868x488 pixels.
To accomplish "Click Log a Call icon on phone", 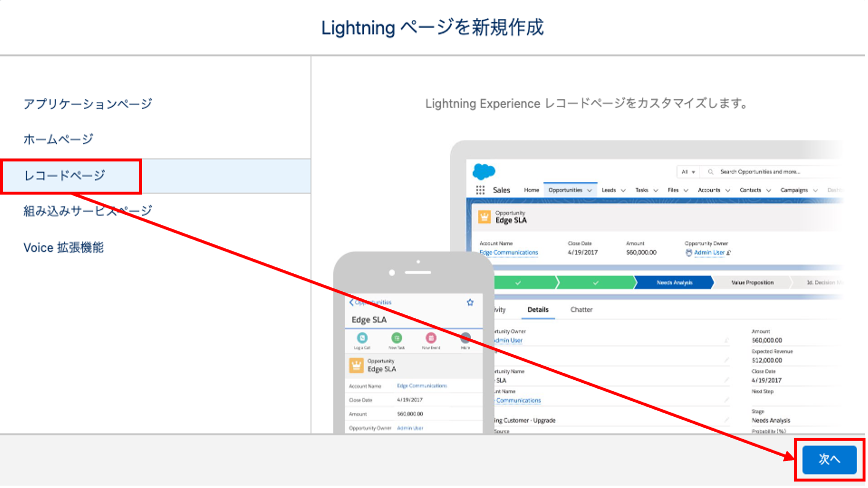I will click(x=362, y=338).
